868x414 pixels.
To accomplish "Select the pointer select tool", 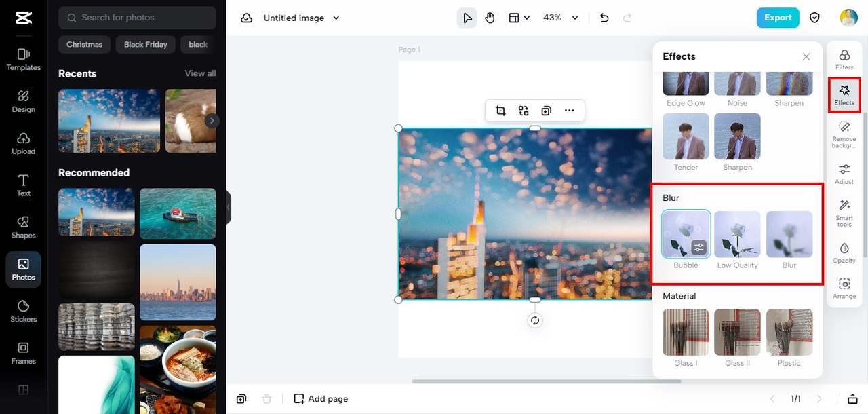I will pyautogui.click(x=467, y=18).
